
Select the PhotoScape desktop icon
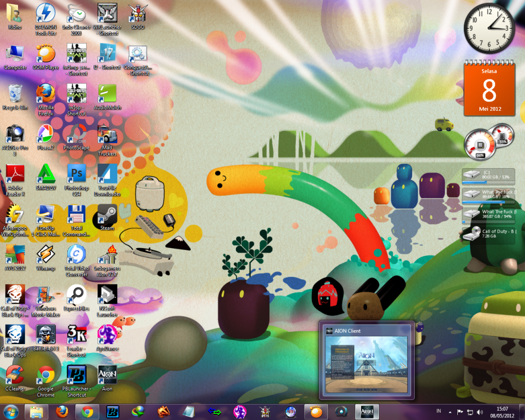point(76,137)
